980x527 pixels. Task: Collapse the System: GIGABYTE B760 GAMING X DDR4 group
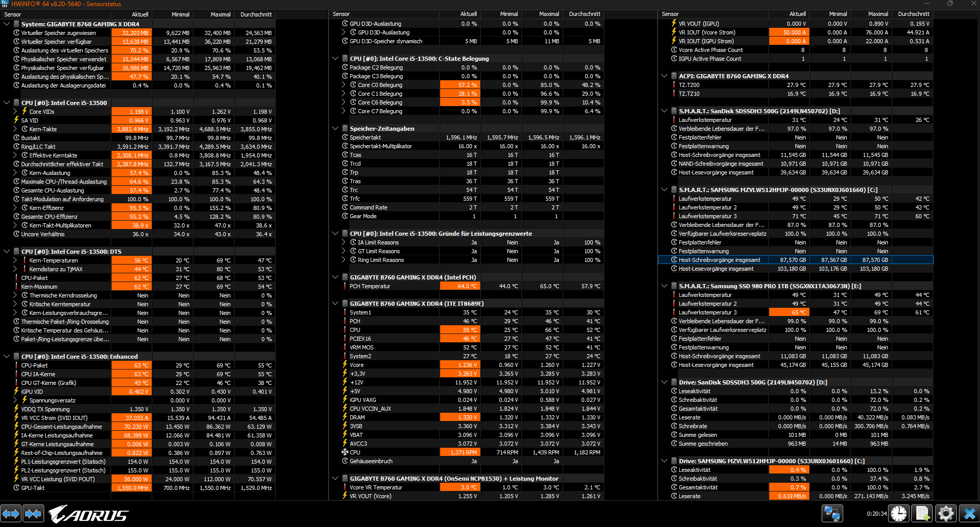pos(7,24)
